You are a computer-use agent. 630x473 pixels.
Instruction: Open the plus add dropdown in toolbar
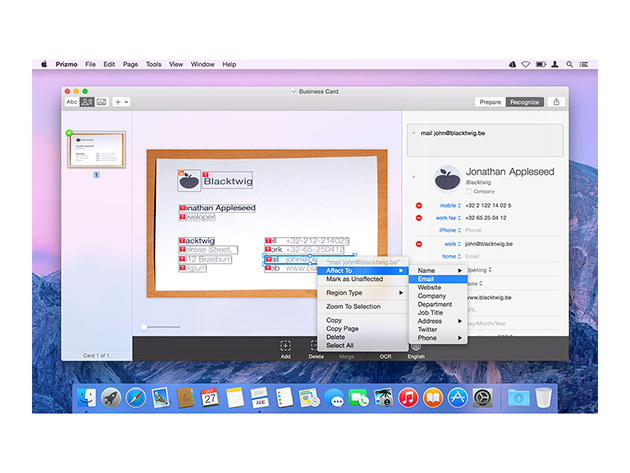tap(121, 102)
